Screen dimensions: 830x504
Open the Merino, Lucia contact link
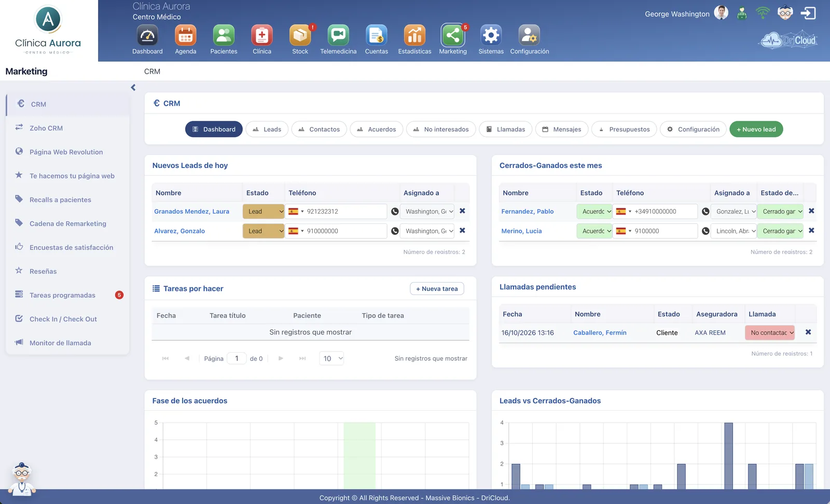(521, 231)
